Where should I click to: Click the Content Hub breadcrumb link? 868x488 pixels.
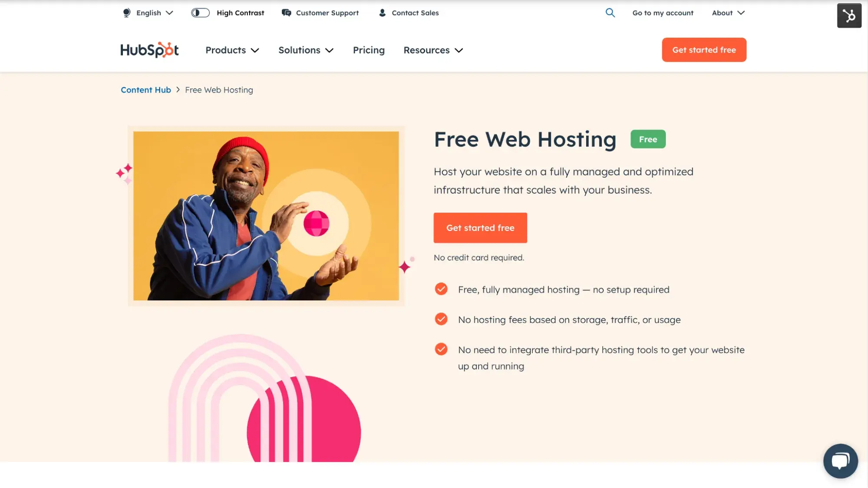tap(145, 90)
